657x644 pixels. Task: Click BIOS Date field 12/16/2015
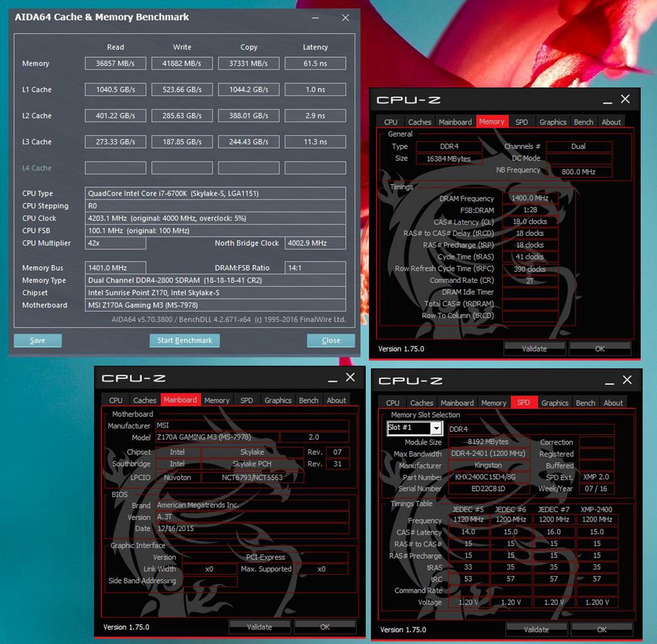coord(252,529)
